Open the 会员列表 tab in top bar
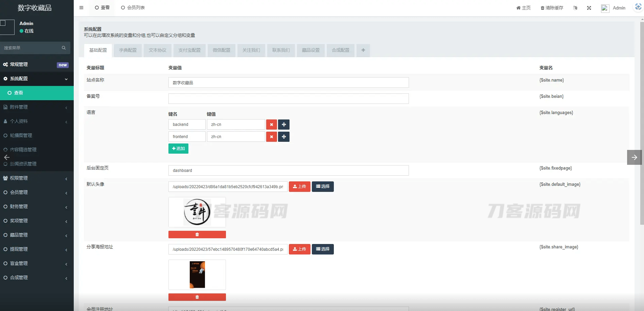 pos(133,7)
